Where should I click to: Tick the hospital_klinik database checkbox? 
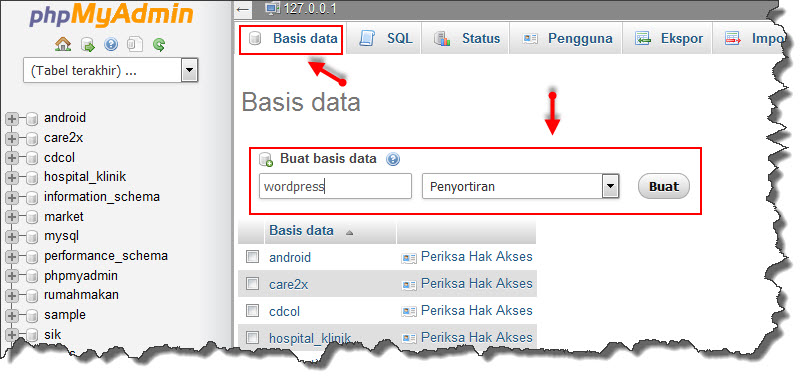tap(252, 337)
